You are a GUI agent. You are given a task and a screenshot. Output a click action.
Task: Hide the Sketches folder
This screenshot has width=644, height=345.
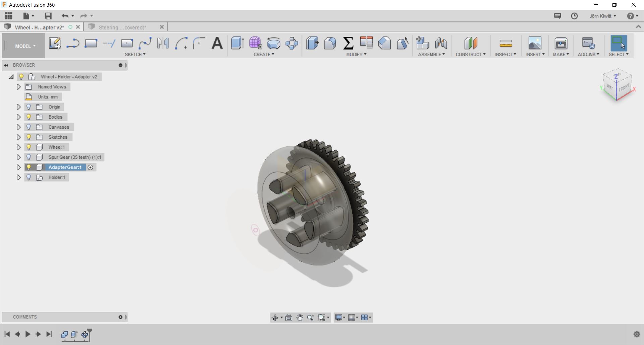point(29,137)
